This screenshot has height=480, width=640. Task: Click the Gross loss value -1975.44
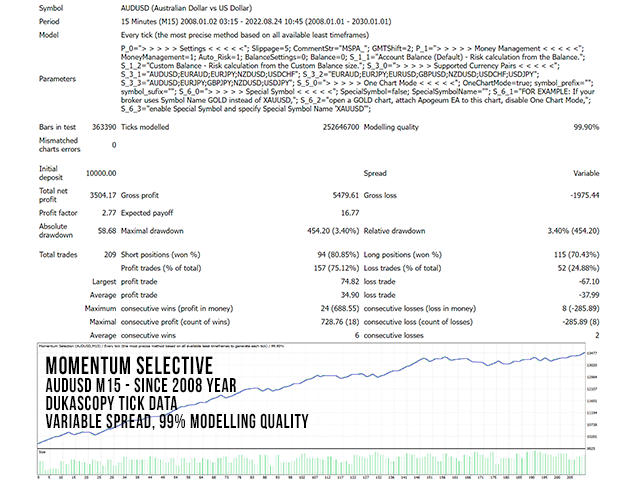click(585, 195)
